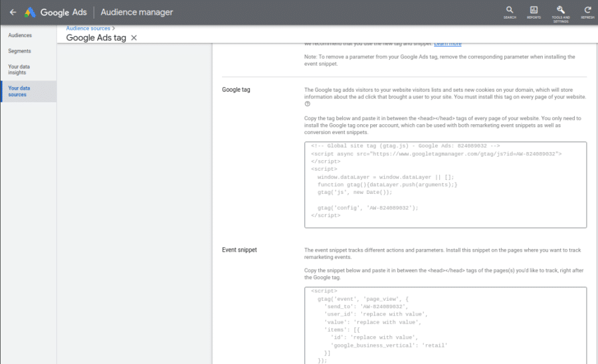
Task: Open the Search tool icon
Action: click(510, 12)
